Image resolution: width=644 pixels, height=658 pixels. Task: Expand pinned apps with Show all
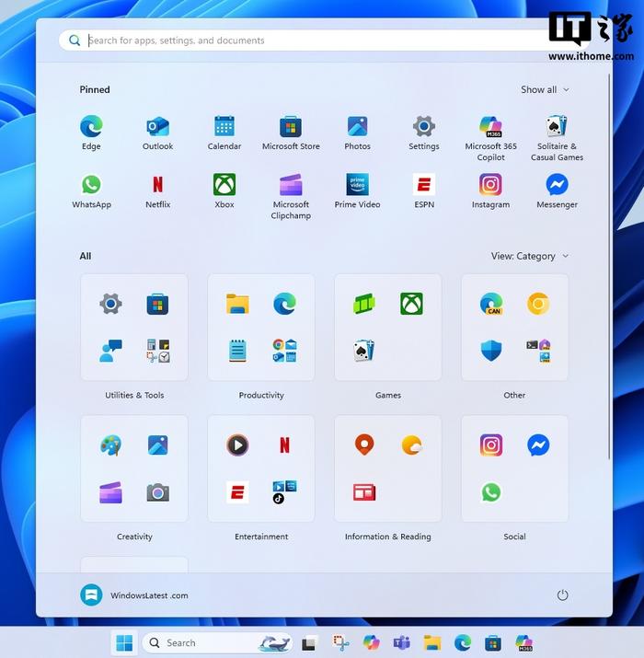coord(545,89)
